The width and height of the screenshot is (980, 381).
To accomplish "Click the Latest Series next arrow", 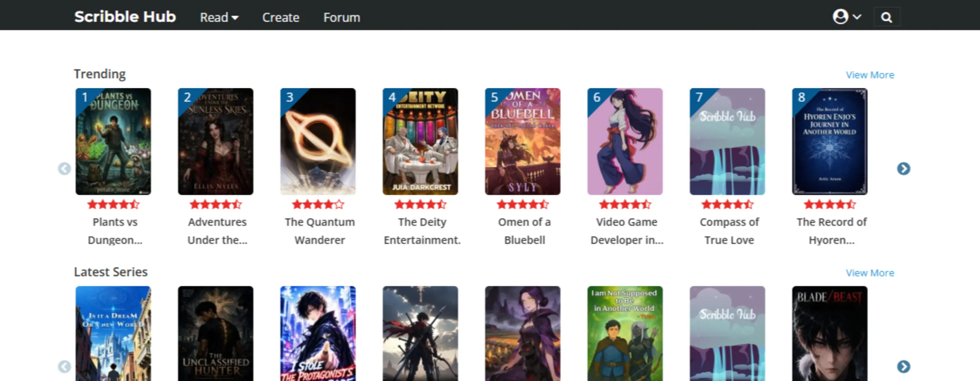I will (x=903, y=366).
